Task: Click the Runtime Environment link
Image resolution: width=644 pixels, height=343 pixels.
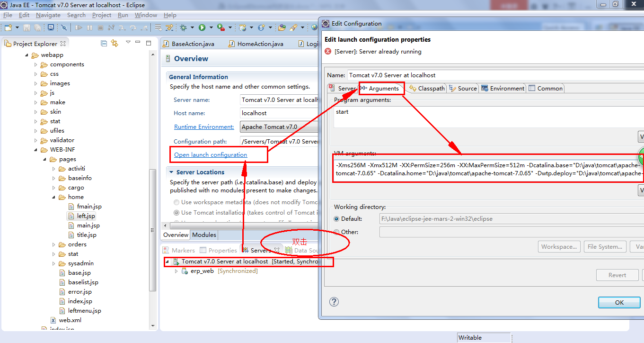Action: click(204, 127)
